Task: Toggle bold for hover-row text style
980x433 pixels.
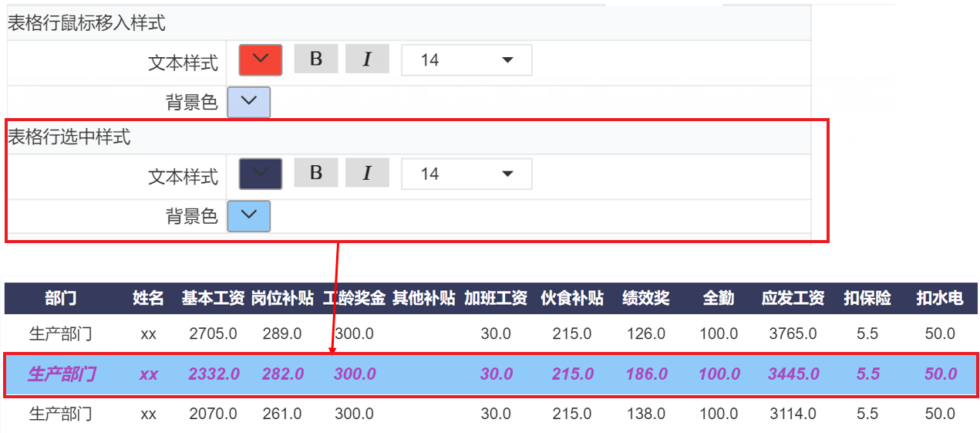Action: (x=316, y=59)
